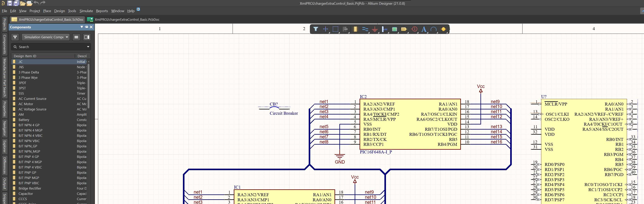Select the text string 'A' tool
The image size is (644, 204).
pyautogui.click(x=424, y=29)
